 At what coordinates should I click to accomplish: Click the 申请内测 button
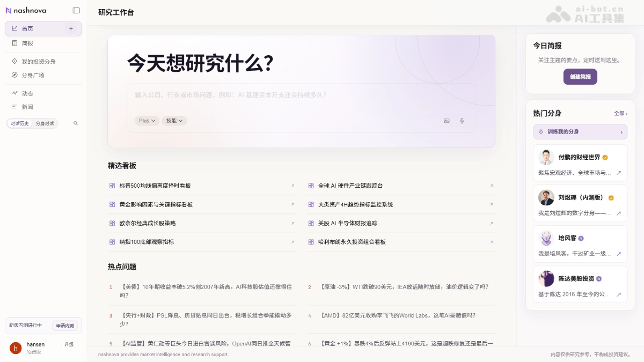click(x=65, y=326)
